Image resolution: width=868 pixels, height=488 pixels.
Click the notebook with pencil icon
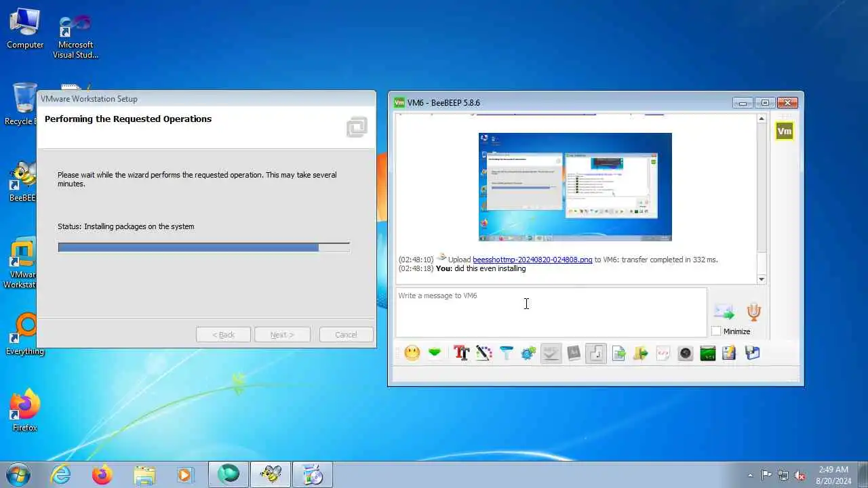click(x=730, y=353)
